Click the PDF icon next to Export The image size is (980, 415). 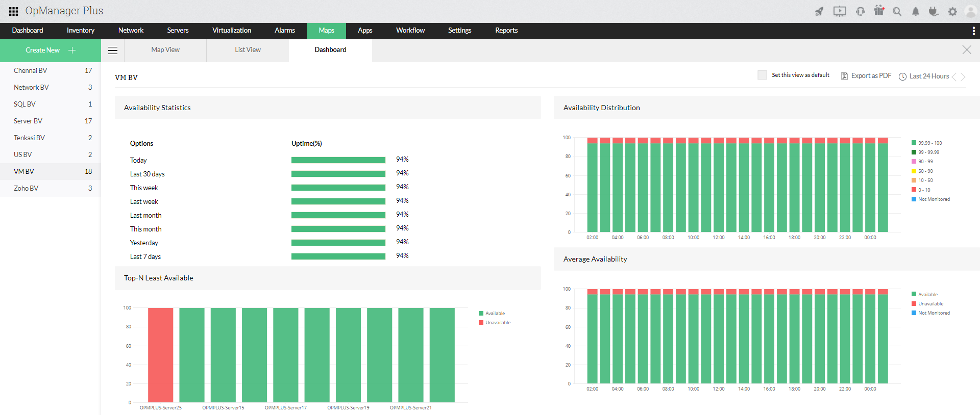844,76
